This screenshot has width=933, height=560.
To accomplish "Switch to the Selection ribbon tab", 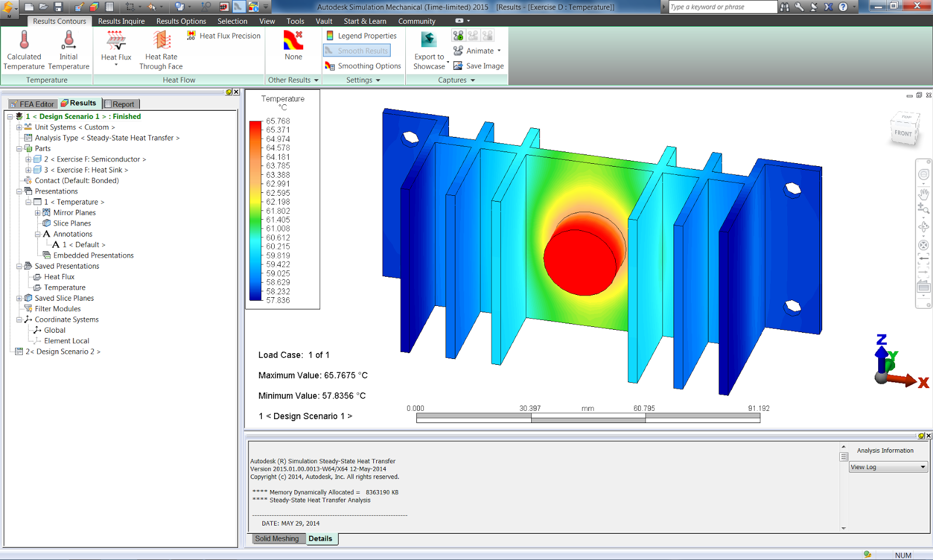I will 233,21.
